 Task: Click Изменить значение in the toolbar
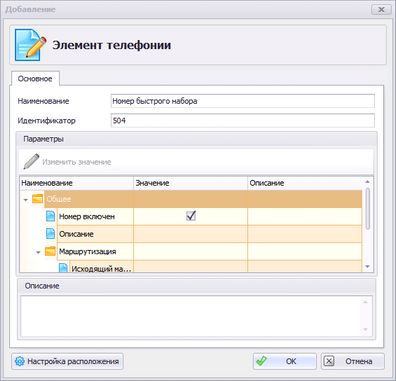(67, 162)
